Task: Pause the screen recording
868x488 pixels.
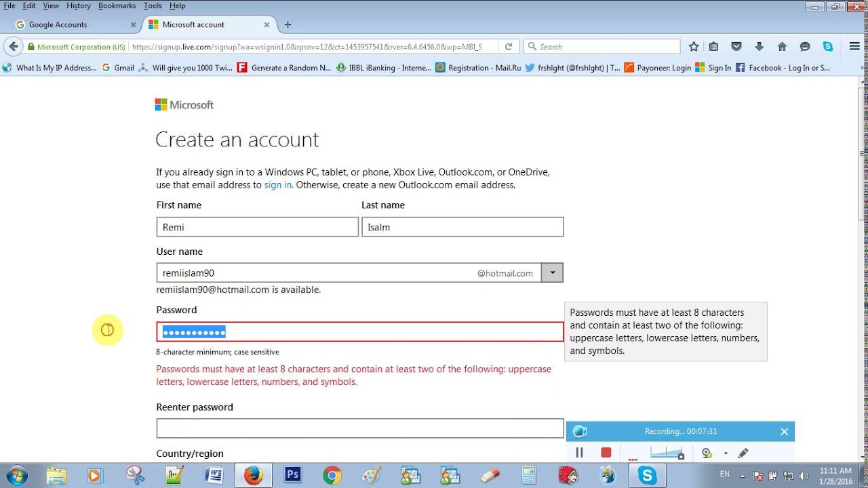Action: pyautogui.click(x=580, y=452)
